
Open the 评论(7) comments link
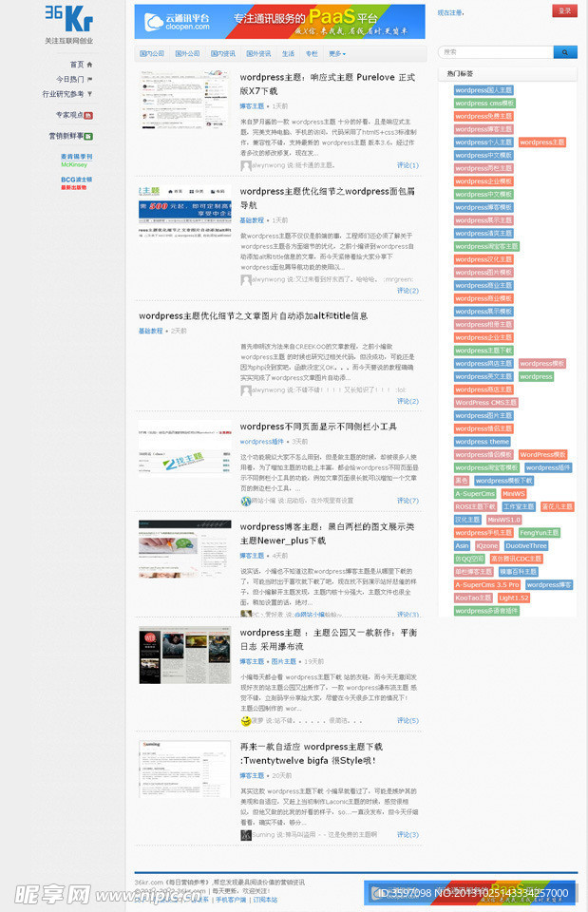(408, 501)
